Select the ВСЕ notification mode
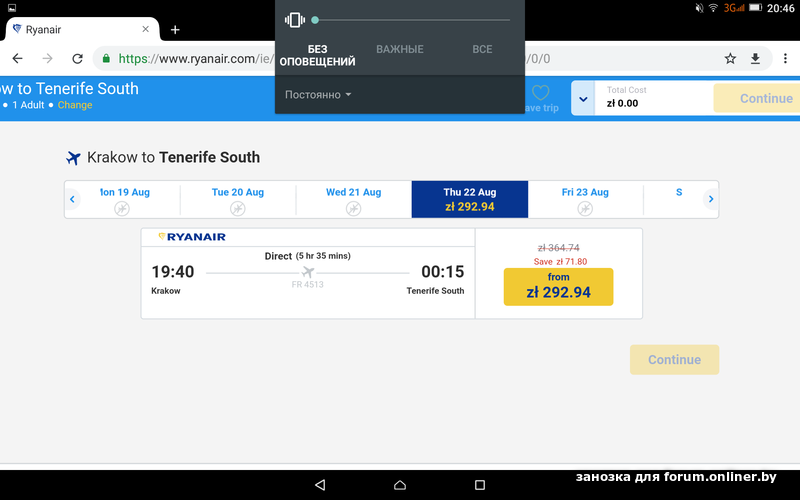 (x=482, y=49)
